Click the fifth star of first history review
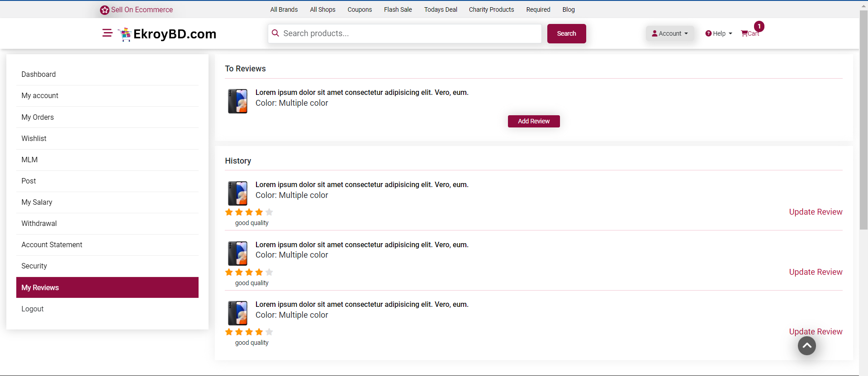 (269, 212)
